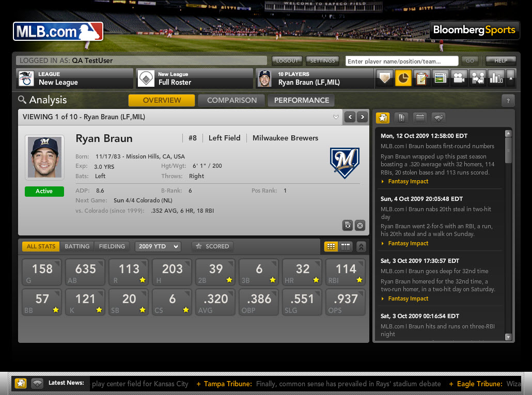Open Fantasy Impact under 32nd homer story
This screenshot has height=395, width=532.
click(x=408, y=299)
